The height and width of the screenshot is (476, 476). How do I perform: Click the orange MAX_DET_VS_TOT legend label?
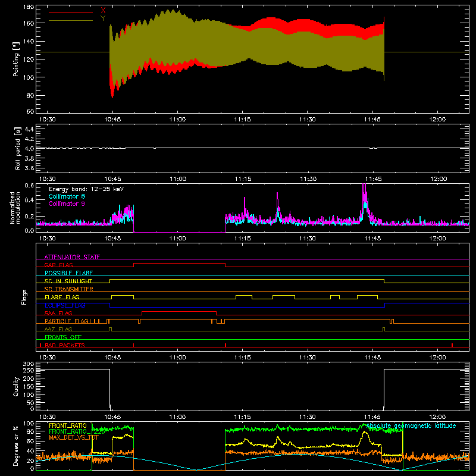point(73,437)
